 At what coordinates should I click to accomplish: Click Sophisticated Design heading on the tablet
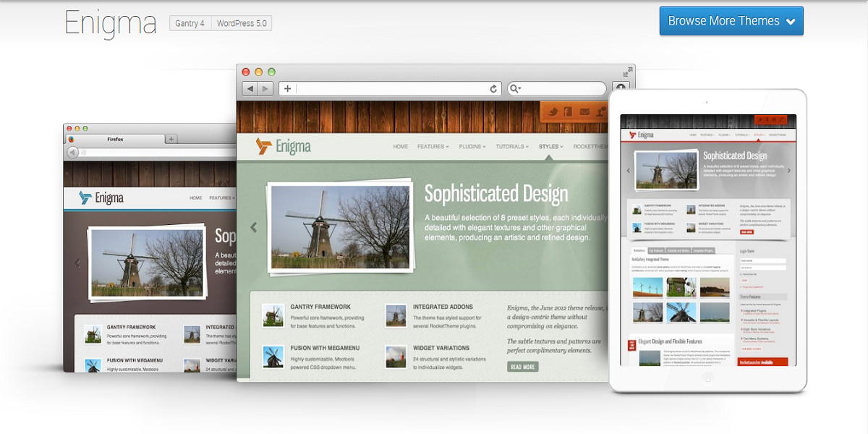coord(733,156)
